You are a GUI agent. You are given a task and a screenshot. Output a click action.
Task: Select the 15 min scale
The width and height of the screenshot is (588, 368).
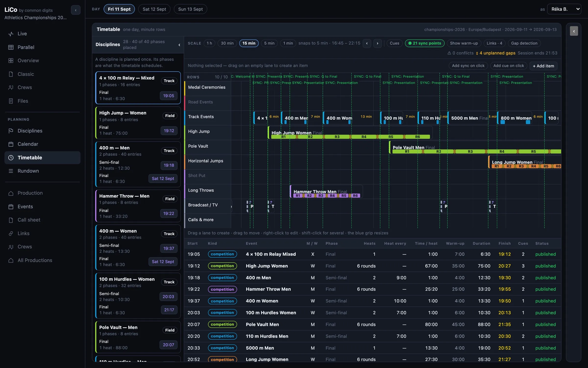(249, 43)
